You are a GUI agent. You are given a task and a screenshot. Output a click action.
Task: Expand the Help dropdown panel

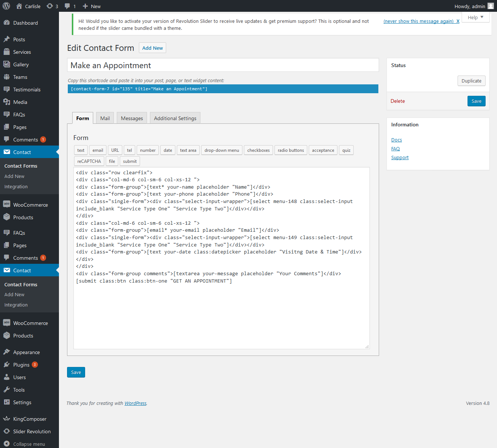[x=475, y=17]
